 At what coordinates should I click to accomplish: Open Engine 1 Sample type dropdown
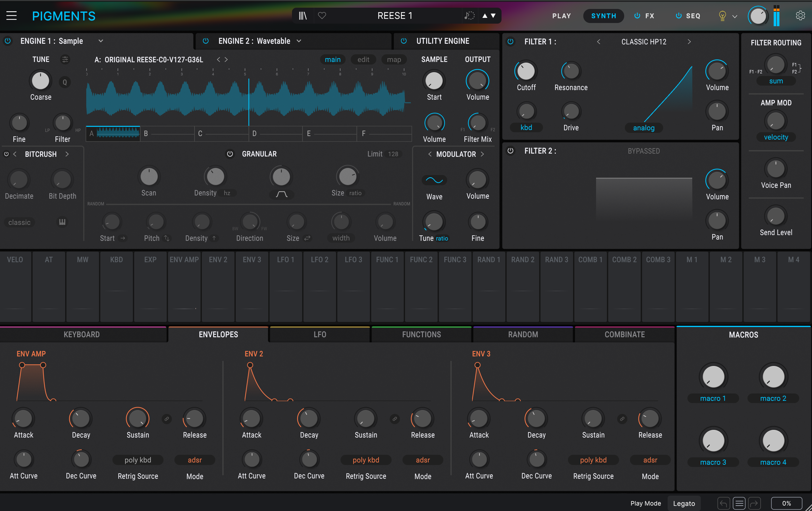point(101,41)
